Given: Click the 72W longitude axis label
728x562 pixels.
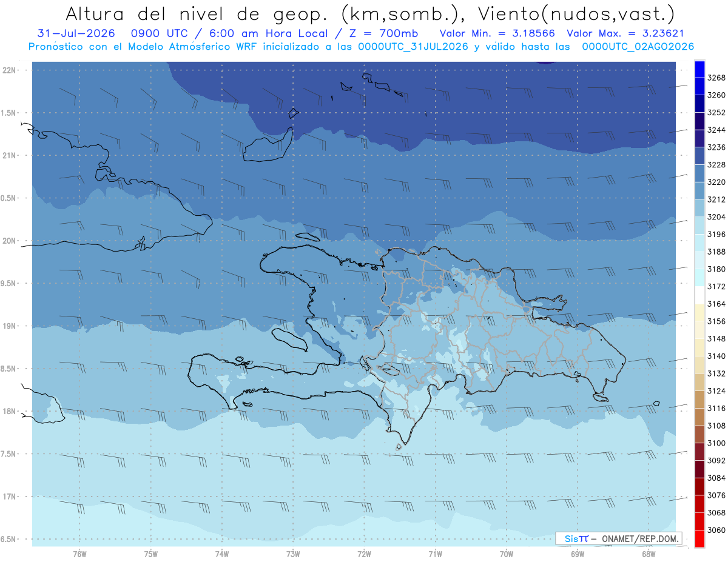Looking at the screenshot, I should click(364, 554).
